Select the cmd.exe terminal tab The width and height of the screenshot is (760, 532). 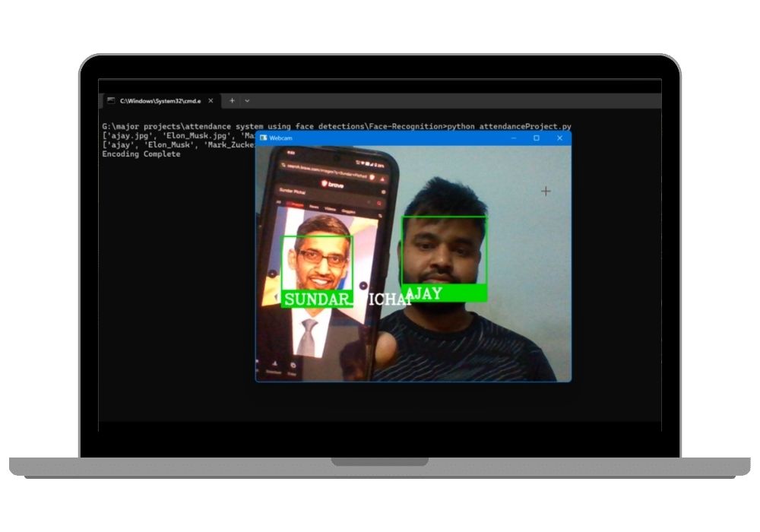point(161,101)
